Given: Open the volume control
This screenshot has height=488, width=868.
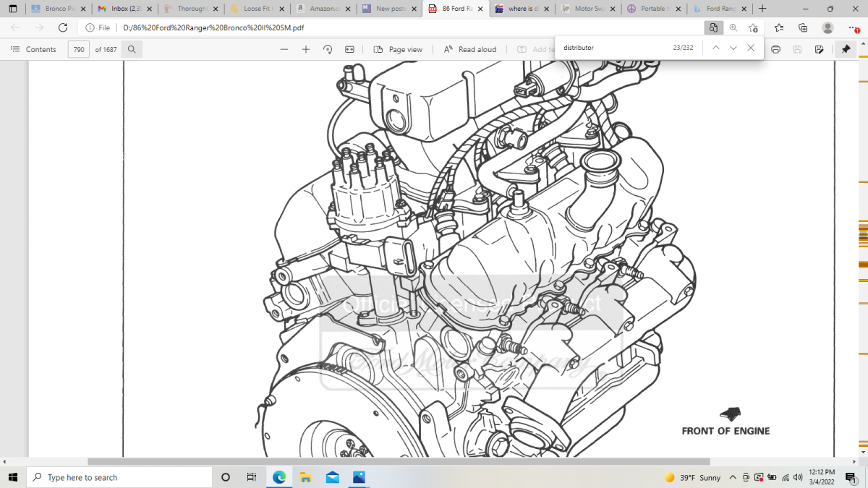Looking at the screenshot, I should (798, 477).
